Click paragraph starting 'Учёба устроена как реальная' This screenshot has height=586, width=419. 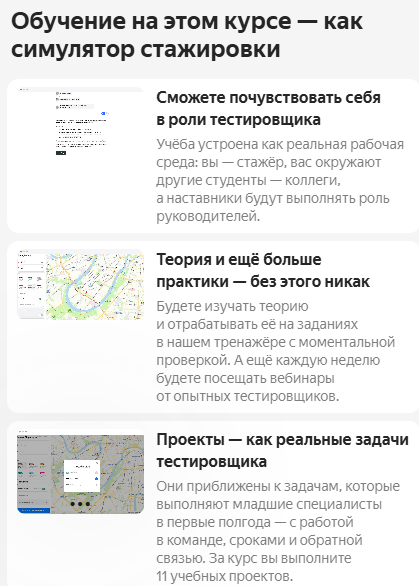tap(280, 180)
